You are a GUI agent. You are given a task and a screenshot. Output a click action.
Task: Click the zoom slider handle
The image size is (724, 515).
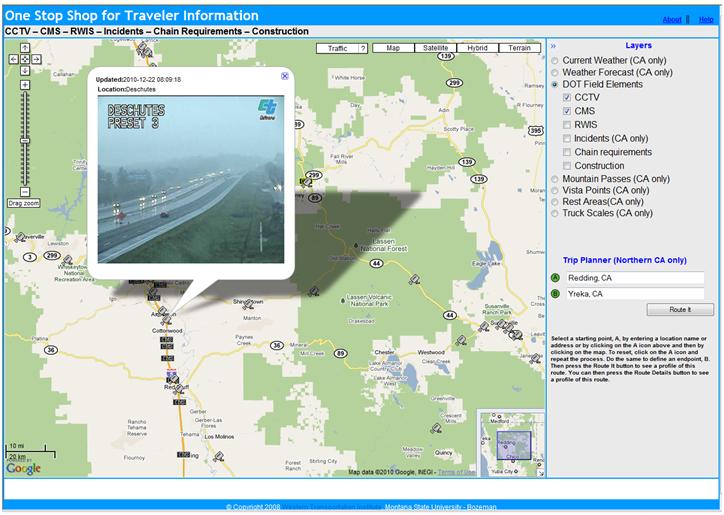click(x=25, y=141)
